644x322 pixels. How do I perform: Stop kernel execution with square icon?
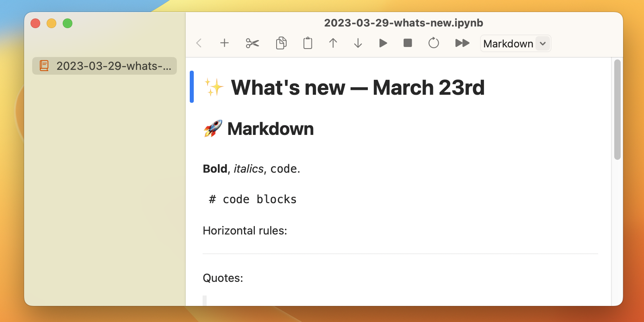(x=408, y=43)
